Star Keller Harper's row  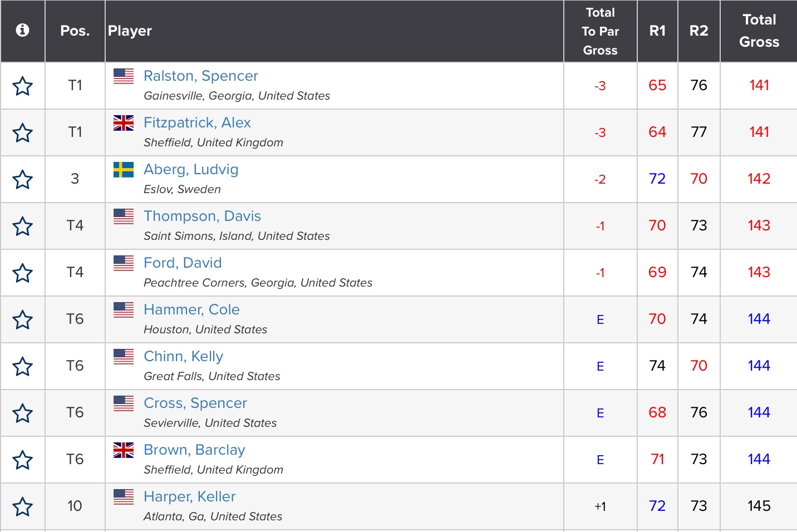click(22, 507)
